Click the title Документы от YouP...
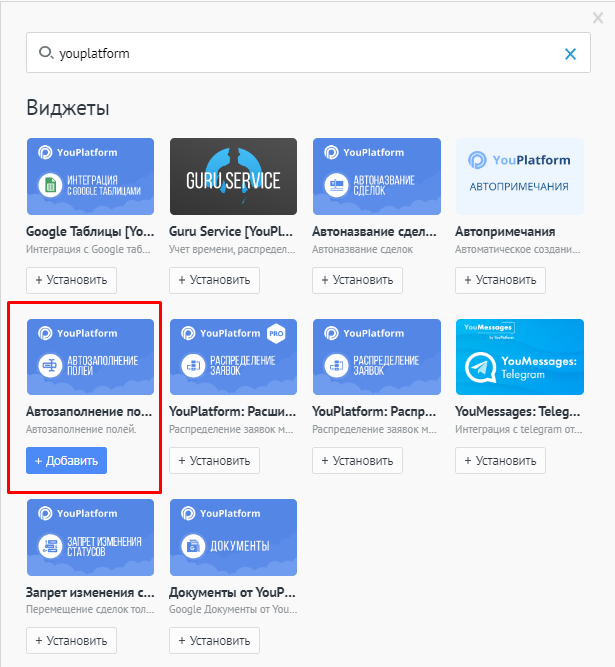615x667 pixels. tap(233, 592)
